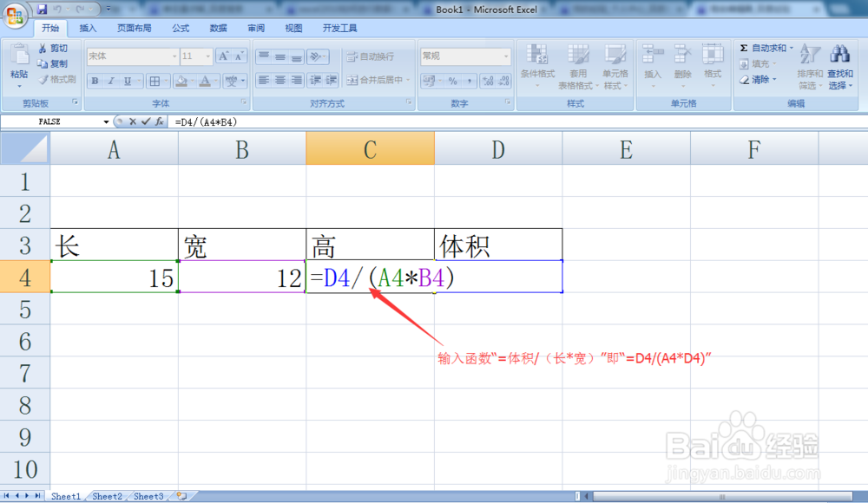Switch to the 审阅 ribbon tab
Viewport: 868px width, 503px height.
pos(256,29)
